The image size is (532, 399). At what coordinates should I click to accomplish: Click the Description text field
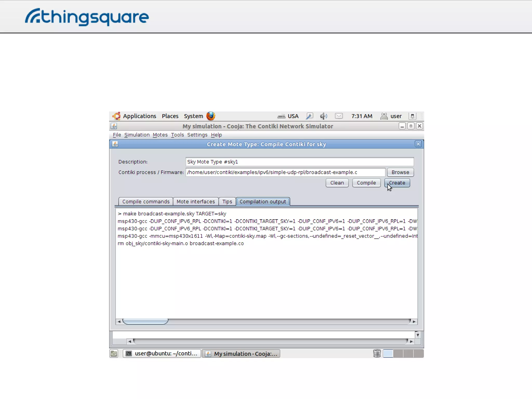[299, 162]
